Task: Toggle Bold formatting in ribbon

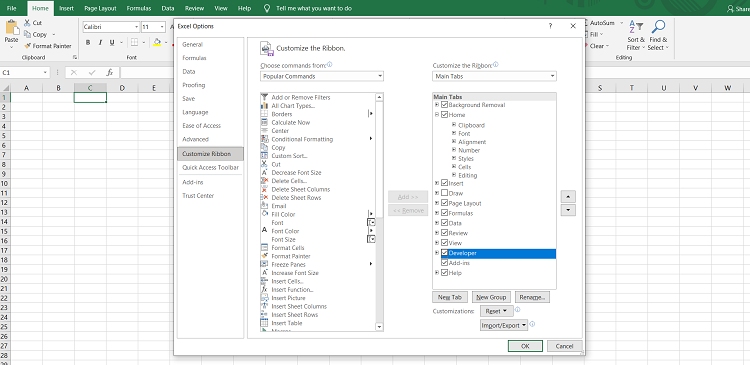Action: click(x=88, y=43)
